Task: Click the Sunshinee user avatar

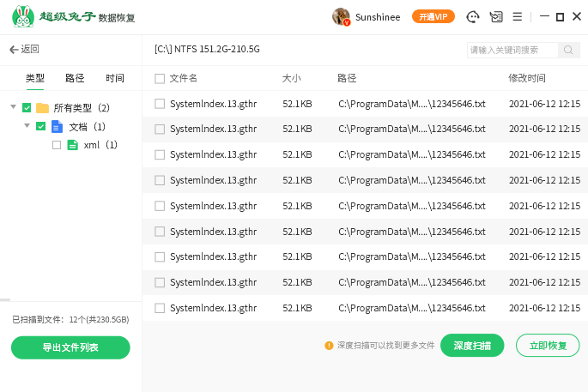Action: click(341, 17)
